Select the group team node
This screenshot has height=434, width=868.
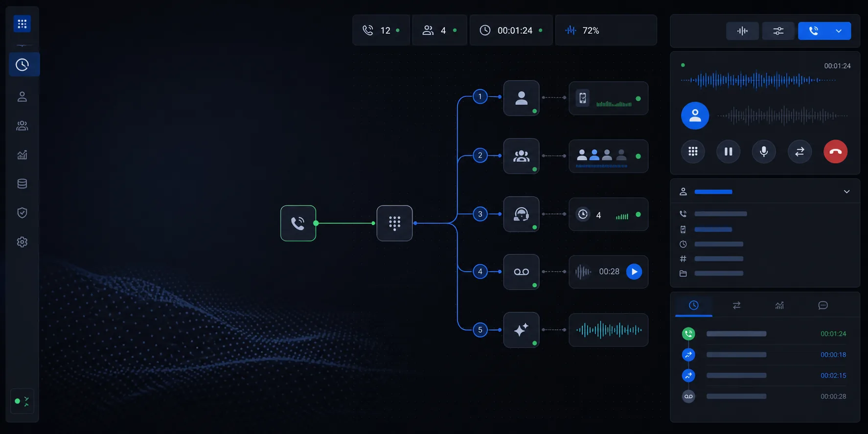[521, 156]
